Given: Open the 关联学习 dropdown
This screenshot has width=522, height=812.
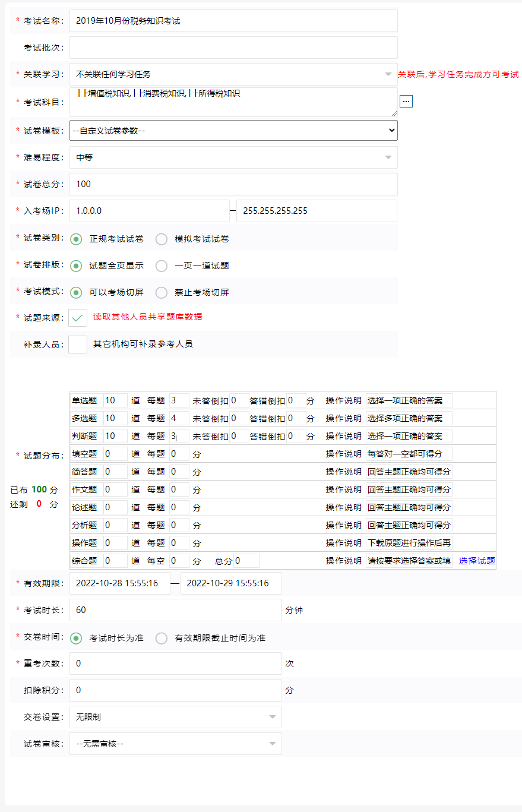Looking at the screenshot, I should click(233, 74).
